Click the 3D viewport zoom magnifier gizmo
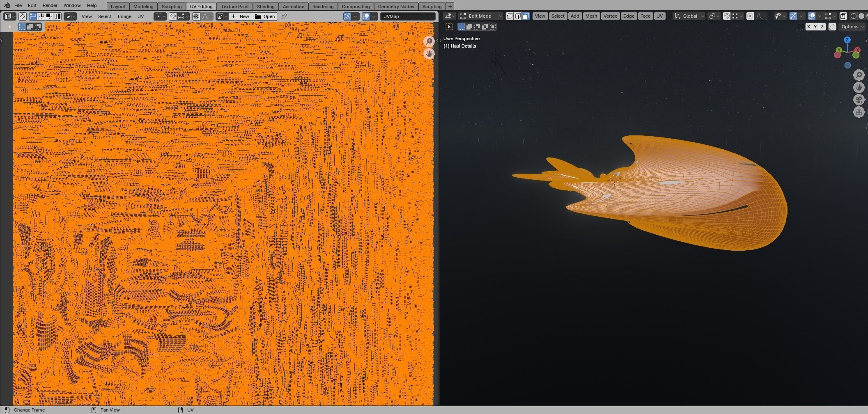Viewport: 868px width, 414px height. tap(859, 75)
